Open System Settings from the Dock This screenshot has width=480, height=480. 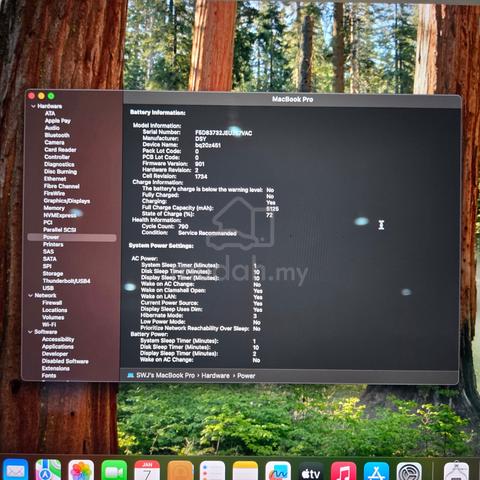click(409, 471)
